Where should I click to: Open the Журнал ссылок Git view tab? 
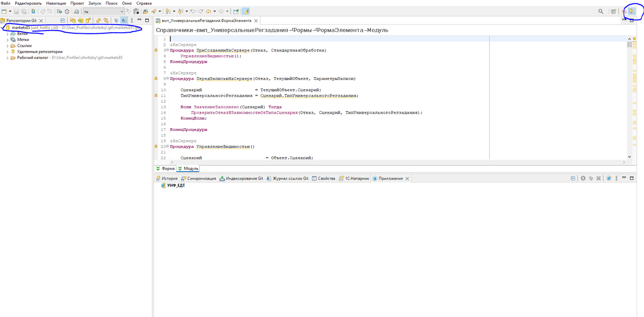click(x=288, y=178)
